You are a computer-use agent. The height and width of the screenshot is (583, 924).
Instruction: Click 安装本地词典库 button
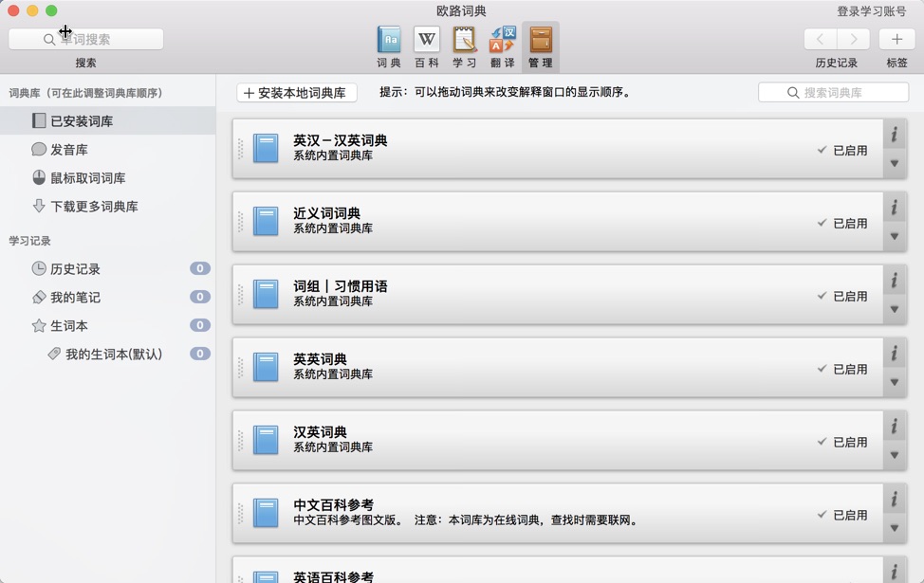coord(297,93)
